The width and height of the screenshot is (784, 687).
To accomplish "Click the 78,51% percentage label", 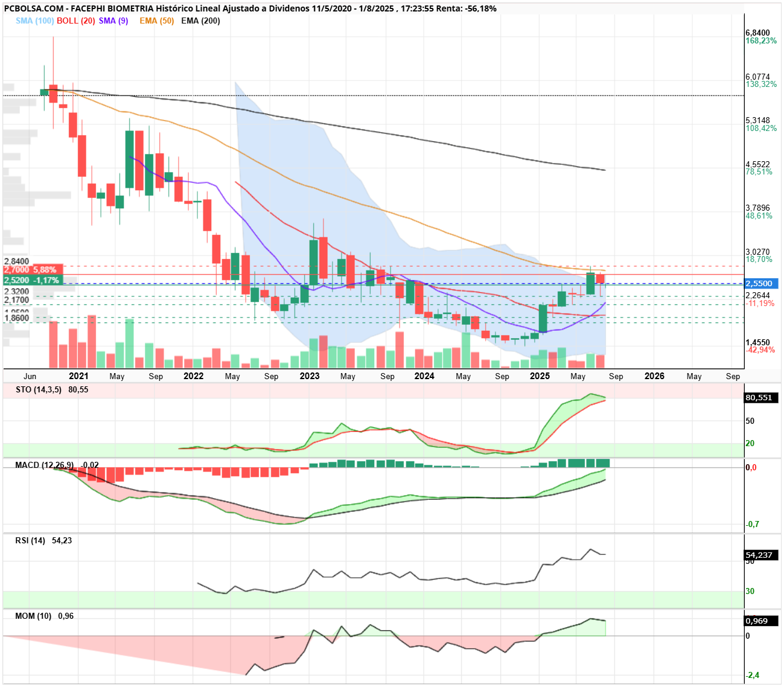I will (759, 172).
